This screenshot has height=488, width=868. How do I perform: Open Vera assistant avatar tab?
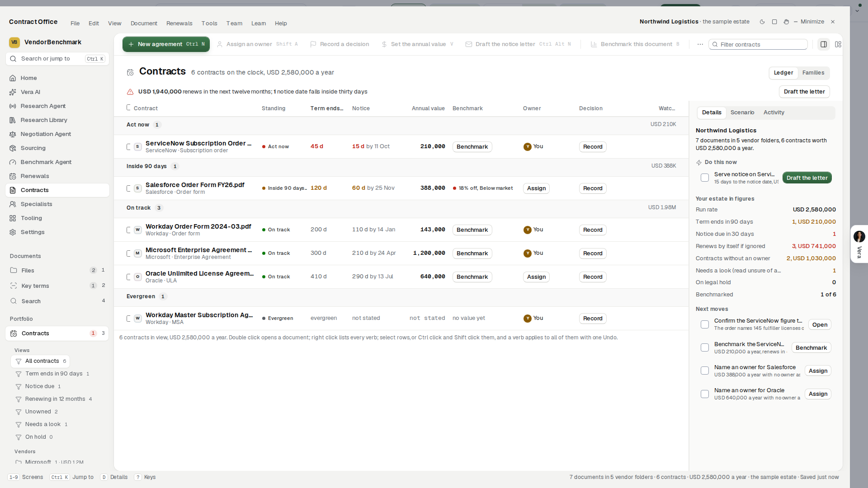[859, 244]
